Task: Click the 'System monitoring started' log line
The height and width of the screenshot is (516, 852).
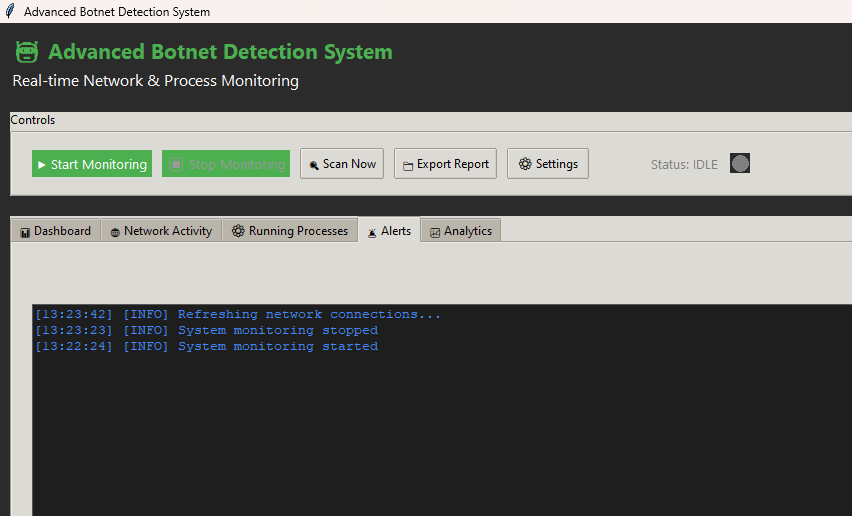Action: pyautogui.click(x=277, y=346)
